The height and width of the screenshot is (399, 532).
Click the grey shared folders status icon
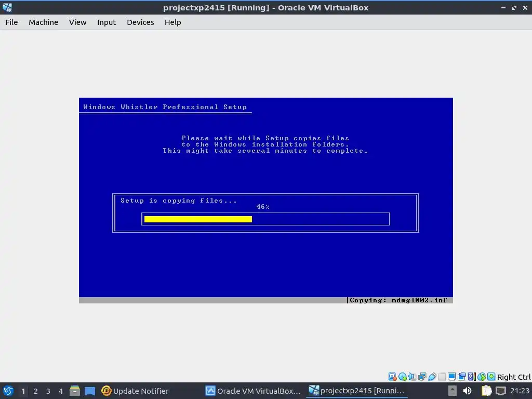[442, 377]
